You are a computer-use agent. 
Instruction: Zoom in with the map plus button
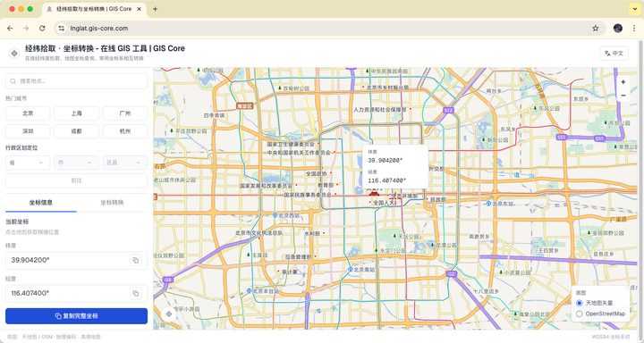click(x=623, y=82)
